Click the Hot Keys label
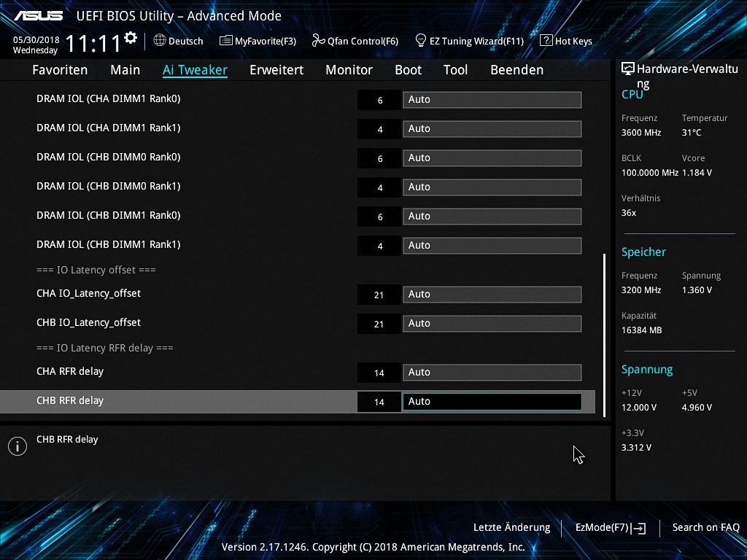 point(573,41)
